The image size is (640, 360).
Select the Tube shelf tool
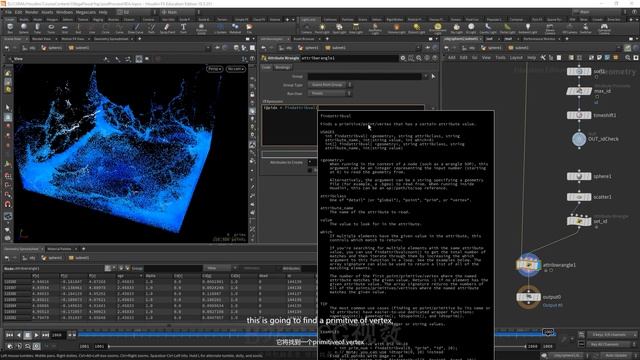[37, 28]
